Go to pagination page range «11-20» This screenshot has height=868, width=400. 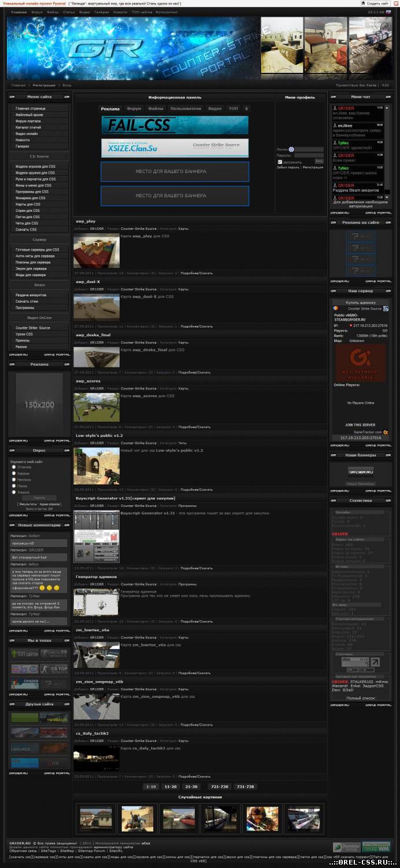(171, 787)
